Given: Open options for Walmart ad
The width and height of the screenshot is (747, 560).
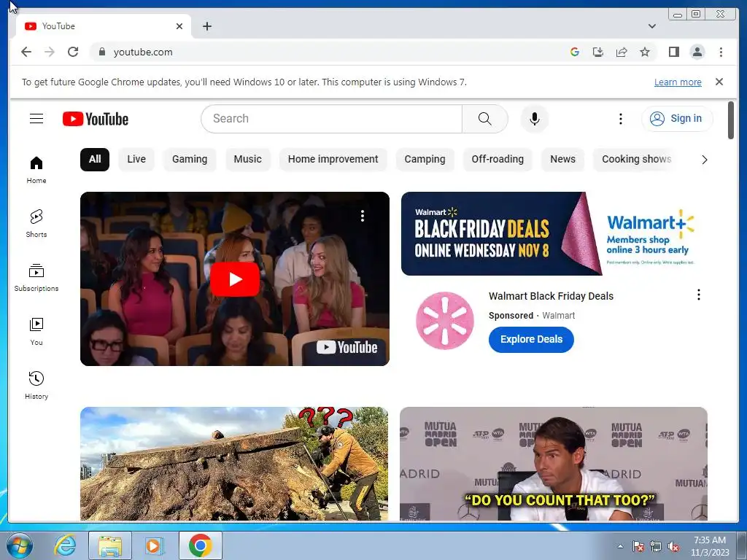Looking at the screenshot, I should tap(698, 295).
